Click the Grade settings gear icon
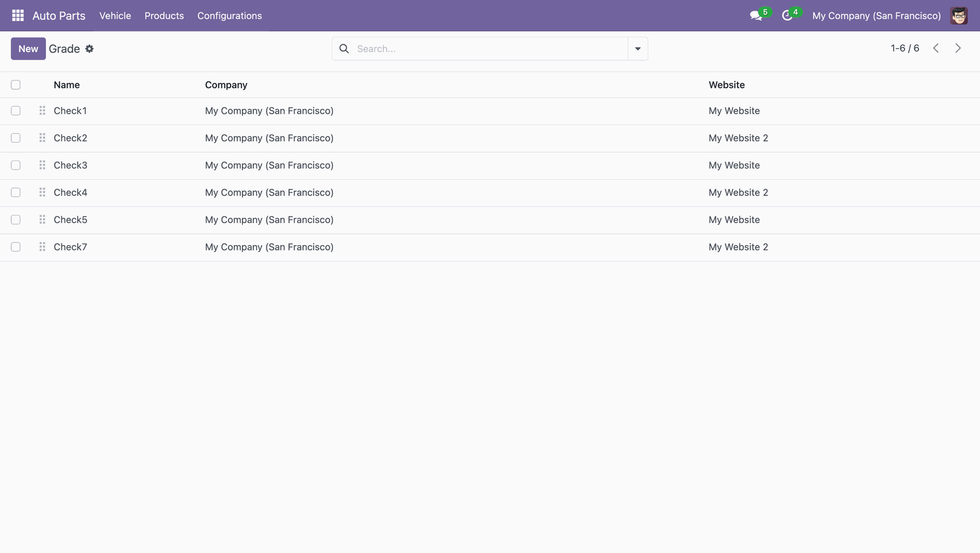980x553 pixels. tap(89, 49)
